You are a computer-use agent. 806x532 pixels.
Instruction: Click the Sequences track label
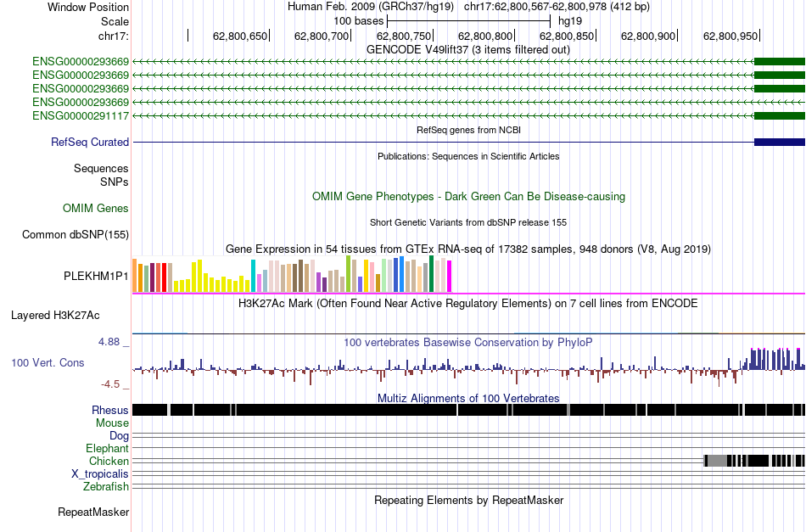101,169
